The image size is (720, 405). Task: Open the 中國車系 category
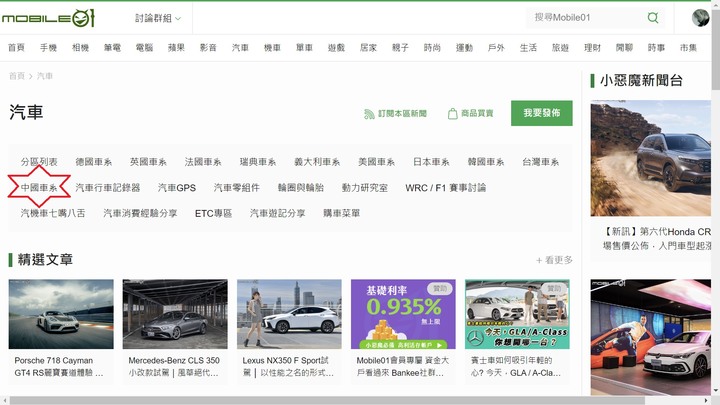(x=39, y=188)
